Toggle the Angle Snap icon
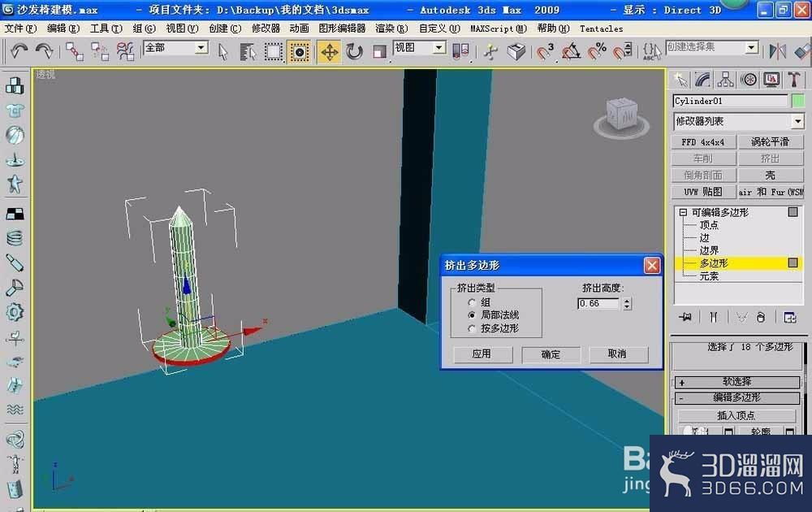Image resolution: width=812 pixels, height=512 pixels. (x=571, y=51)
